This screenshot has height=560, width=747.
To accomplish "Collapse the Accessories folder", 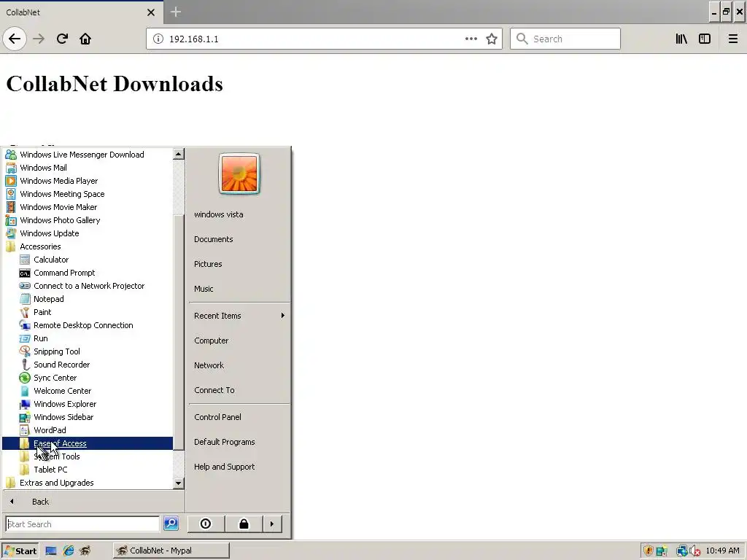I will point(88,246).
